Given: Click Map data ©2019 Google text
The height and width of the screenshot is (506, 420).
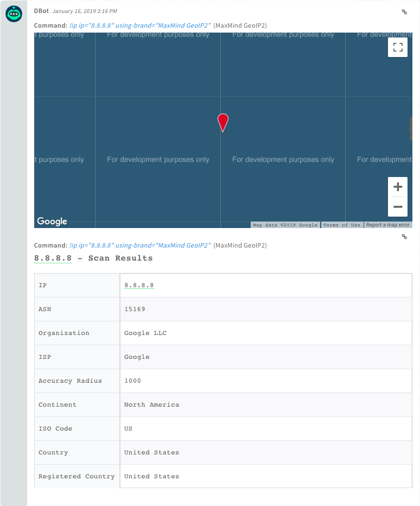Looking at the screenshot, I should 285,225.
